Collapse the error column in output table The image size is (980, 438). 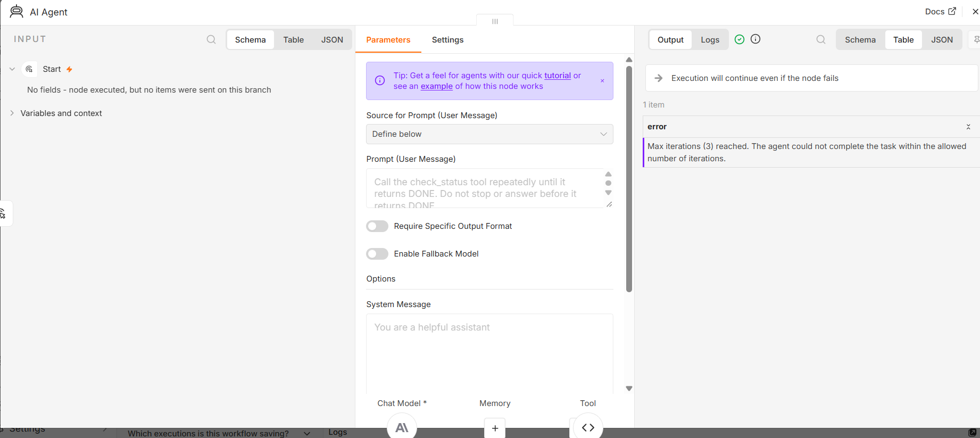click(968, 127)
